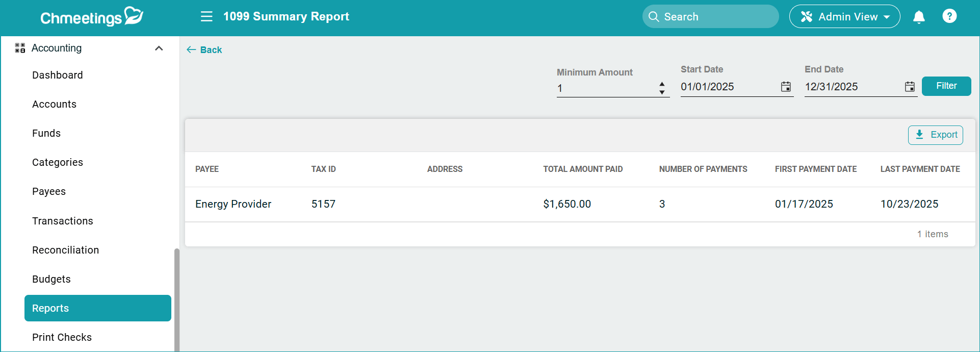This screenshot has height=352, width=980.
Task: Go Back to previous page
Action: 204,50
